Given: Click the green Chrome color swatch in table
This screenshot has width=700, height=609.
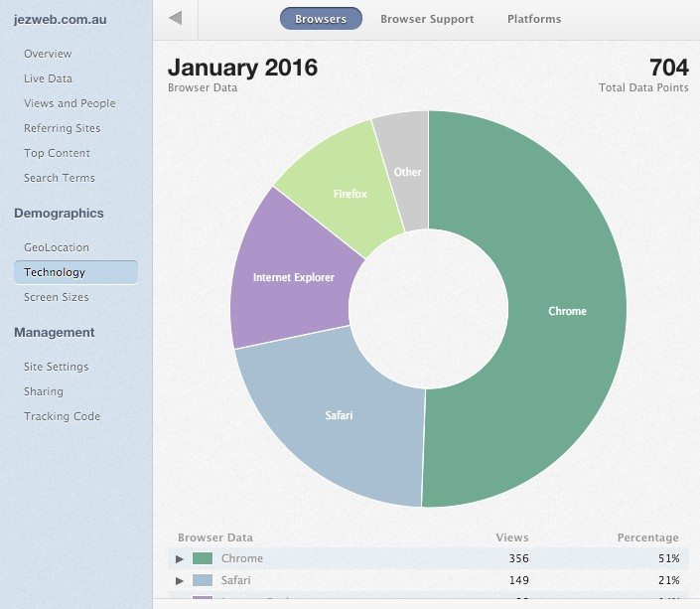Looking at the screenshot, I should (x=204, y=559).
